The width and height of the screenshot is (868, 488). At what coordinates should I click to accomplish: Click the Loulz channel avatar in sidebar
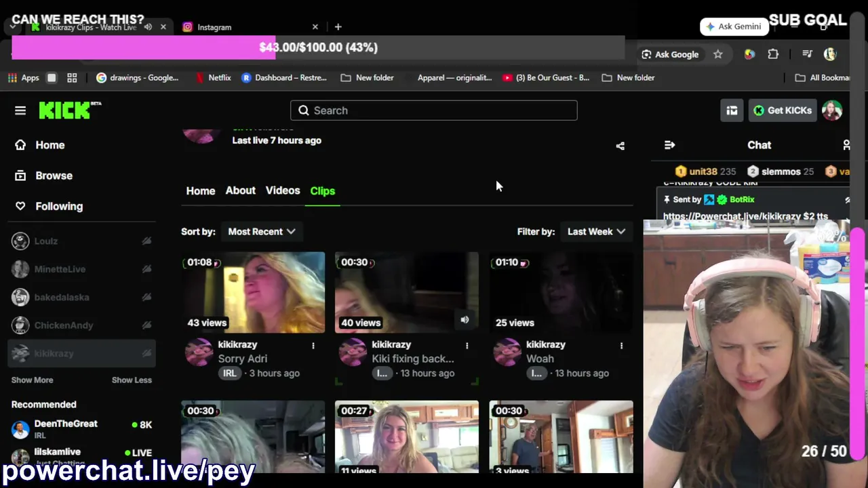tap(20, 241)
